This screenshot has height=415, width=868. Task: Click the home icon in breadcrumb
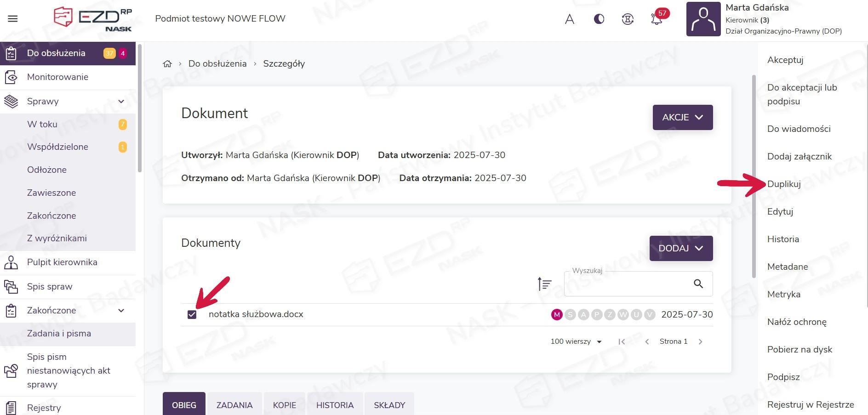[x=167, y=64]
